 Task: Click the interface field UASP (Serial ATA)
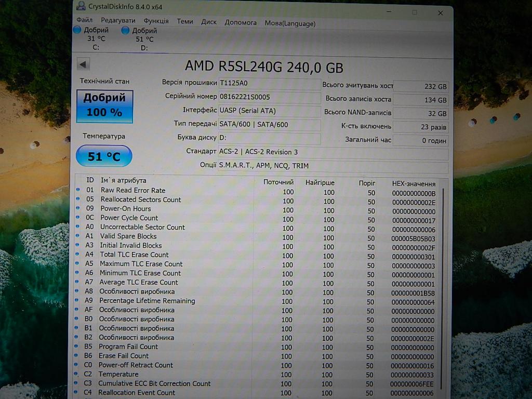coord(269,111)
